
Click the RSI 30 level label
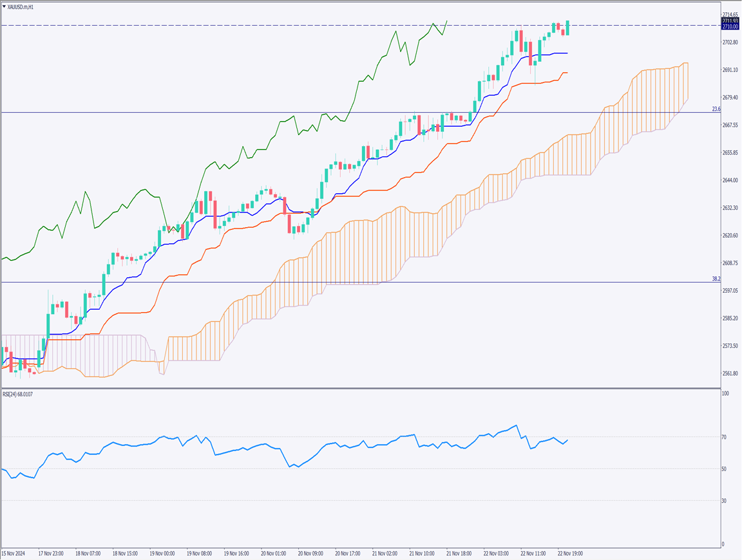[724, 501]
